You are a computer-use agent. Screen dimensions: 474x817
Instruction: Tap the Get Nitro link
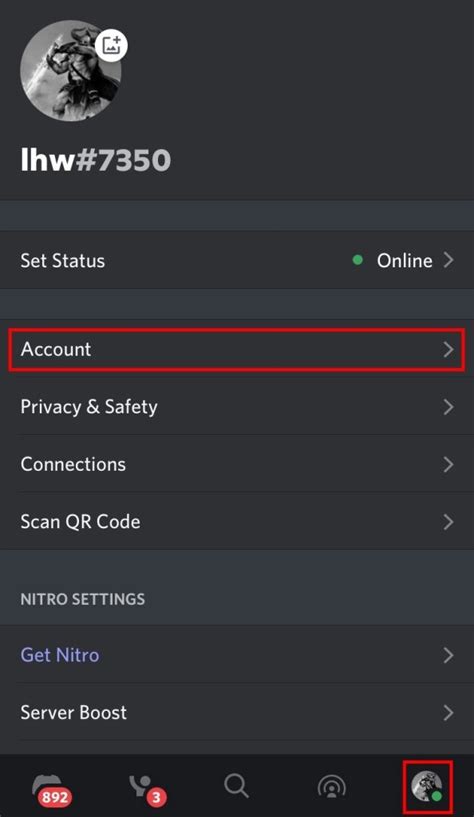[60, 655]
